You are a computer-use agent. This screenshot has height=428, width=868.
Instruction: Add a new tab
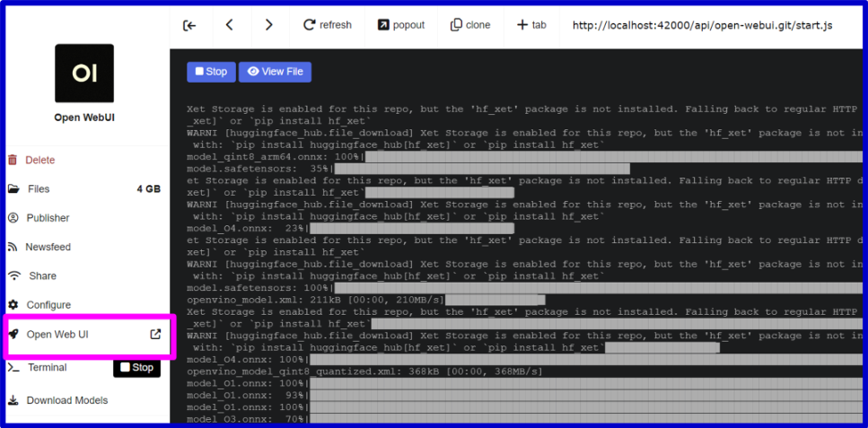click(530, 25)
